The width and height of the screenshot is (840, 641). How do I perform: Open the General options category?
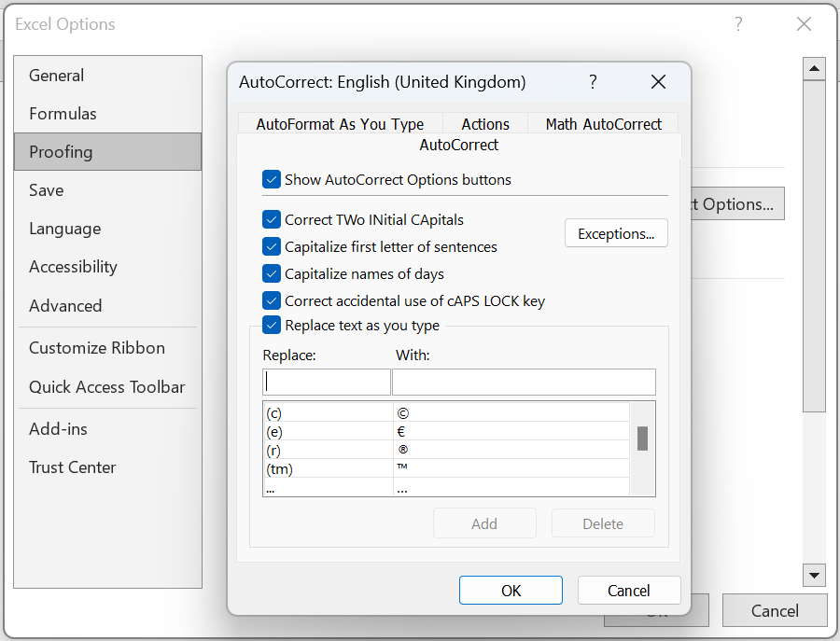(x=107, y=76)
